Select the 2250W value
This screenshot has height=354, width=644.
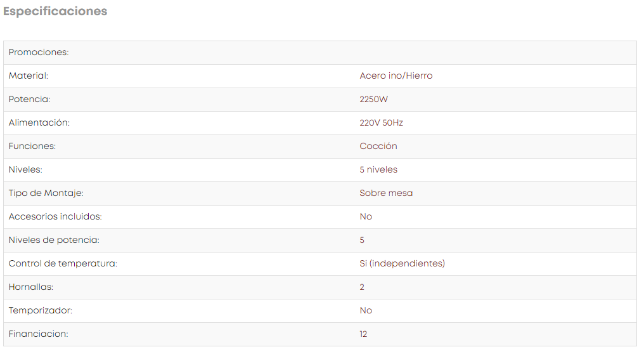[x=373, y=99]
